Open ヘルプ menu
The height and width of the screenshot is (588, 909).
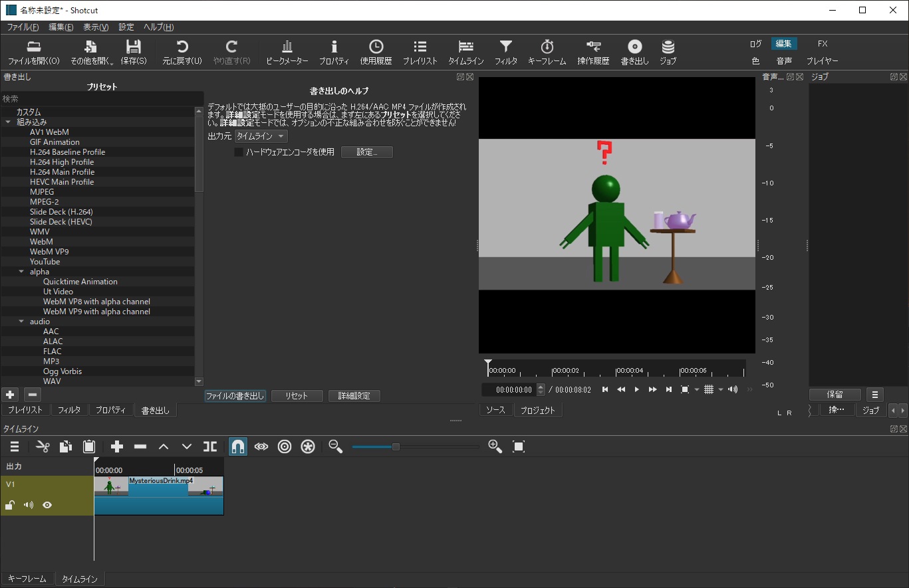point(159,27)
